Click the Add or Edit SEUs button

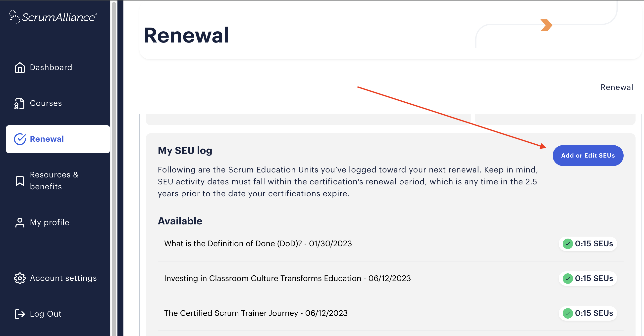point(588,156)
